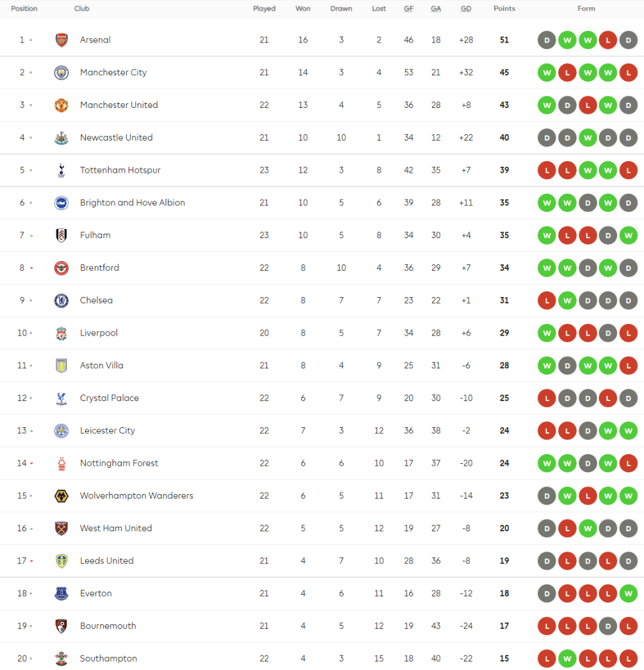Open the Newcastle United club link
This screenshot has height=670, width=644.
pos(116,137)
